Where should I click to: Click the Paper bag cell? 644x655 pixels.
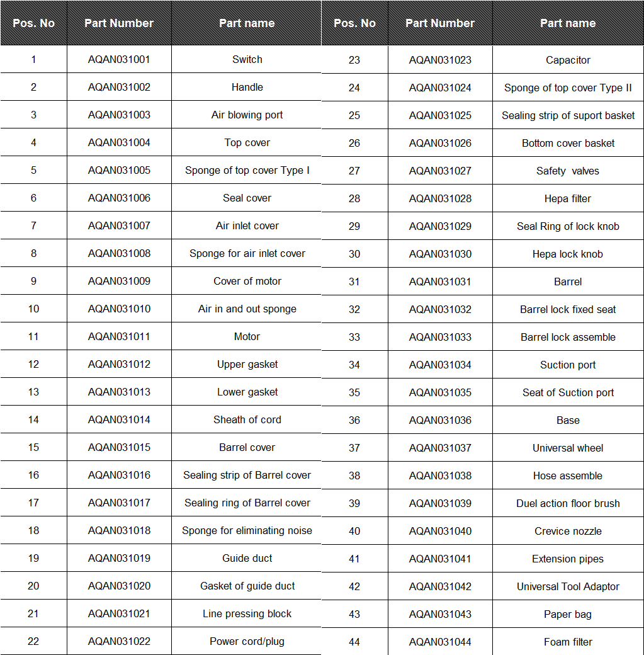[x=568, y=614]
